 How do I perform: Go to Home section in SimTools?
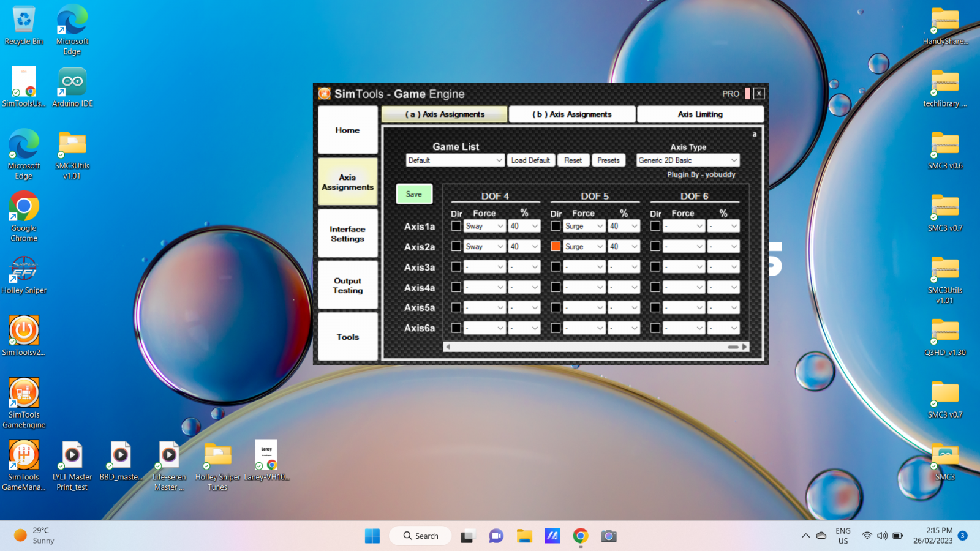tap(347, 130)
